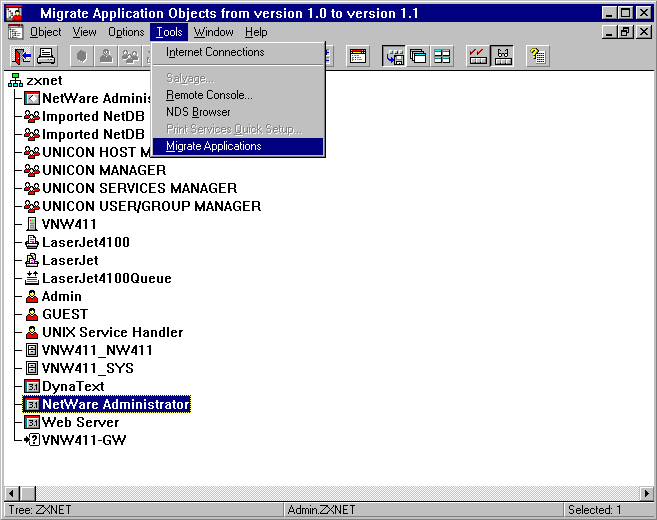Open the Help menu
This screenshot has width=657, height=520.
click(x=256, y=32)
